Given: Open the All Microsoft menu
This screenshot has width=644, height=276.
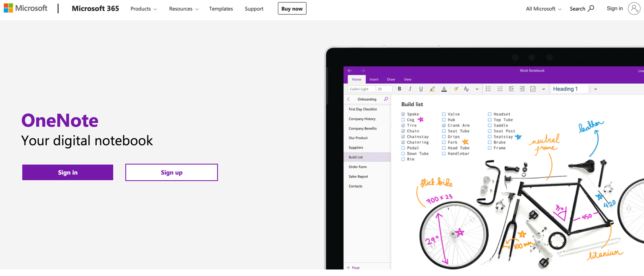Looking at the screenshot, I should pos(544,9).
